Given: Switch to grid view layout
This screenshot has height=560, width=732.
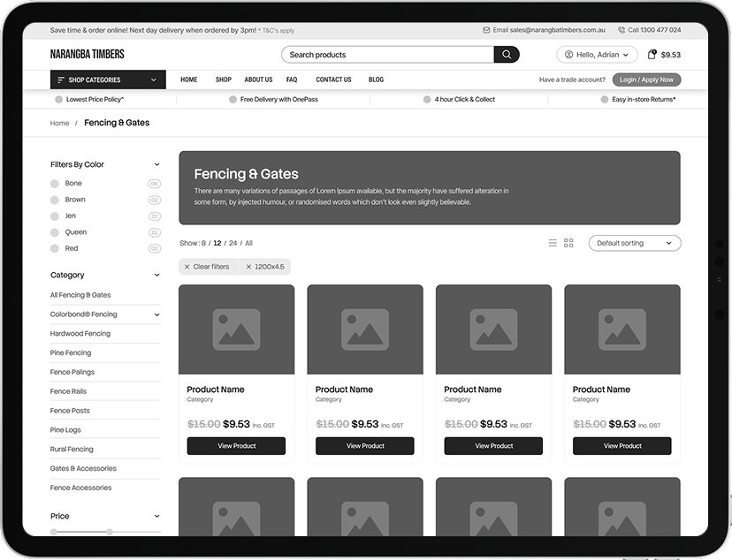Looking at the screenshot, I should click(x=568, y=243).
